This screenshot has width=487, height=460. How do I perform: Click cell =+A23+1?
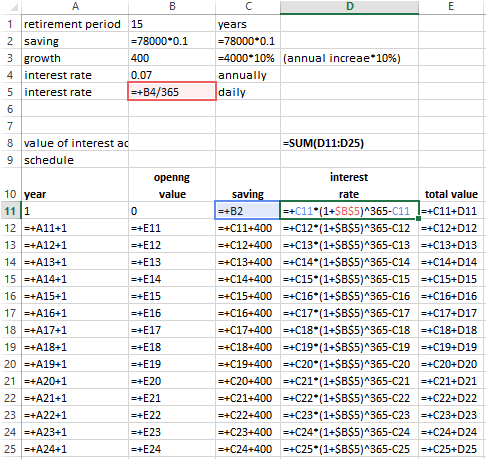[x=75, y=432]
